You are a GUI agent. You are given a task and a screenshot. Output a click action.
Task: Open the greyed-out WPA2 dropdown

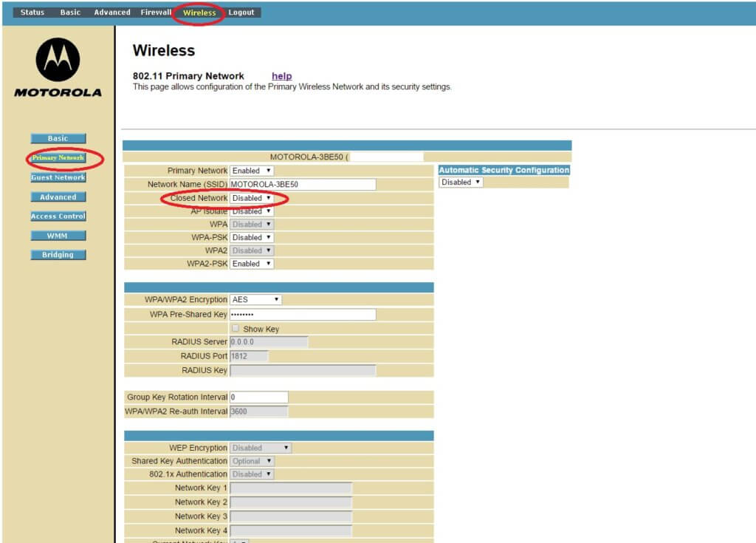[x=252, y=250]
